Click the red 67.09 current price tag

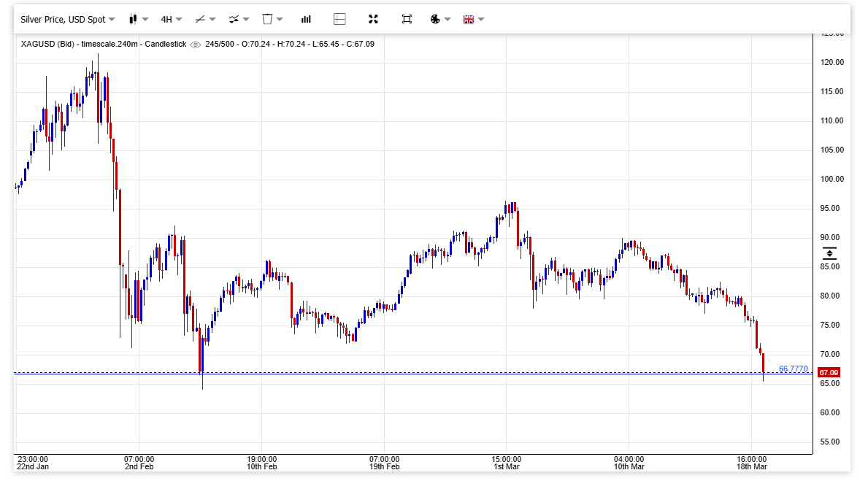829,372
